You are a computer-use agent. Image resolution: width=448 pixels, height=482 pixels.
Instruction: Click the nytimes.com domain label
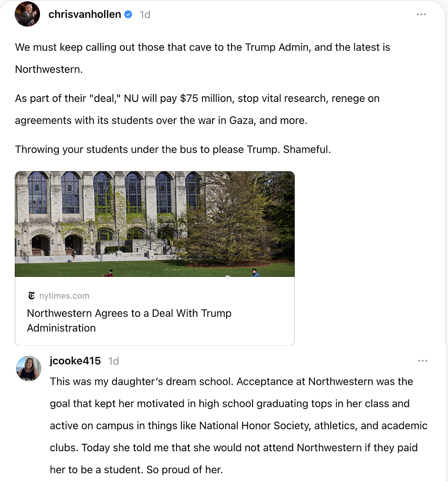(64, 296)
